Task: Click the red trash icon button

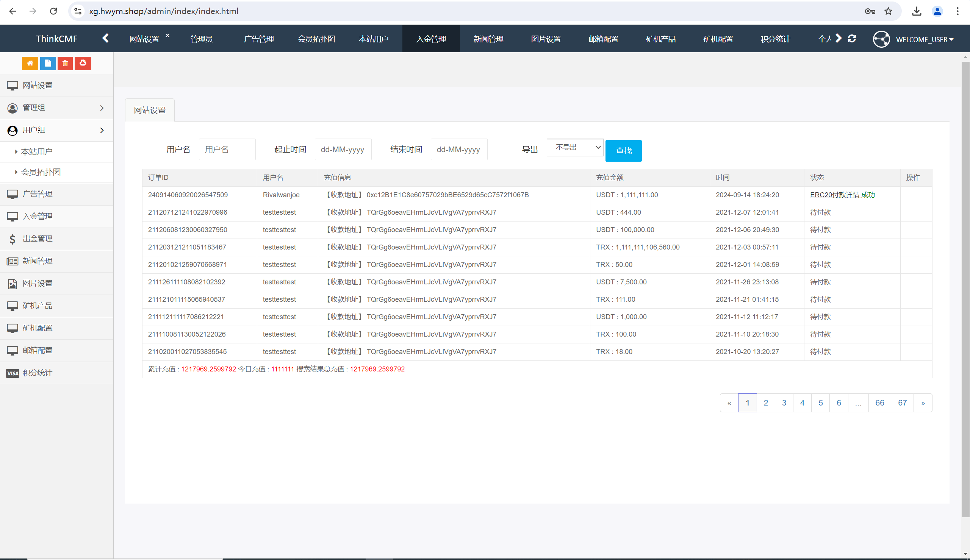Action: [x=65, y=63]
